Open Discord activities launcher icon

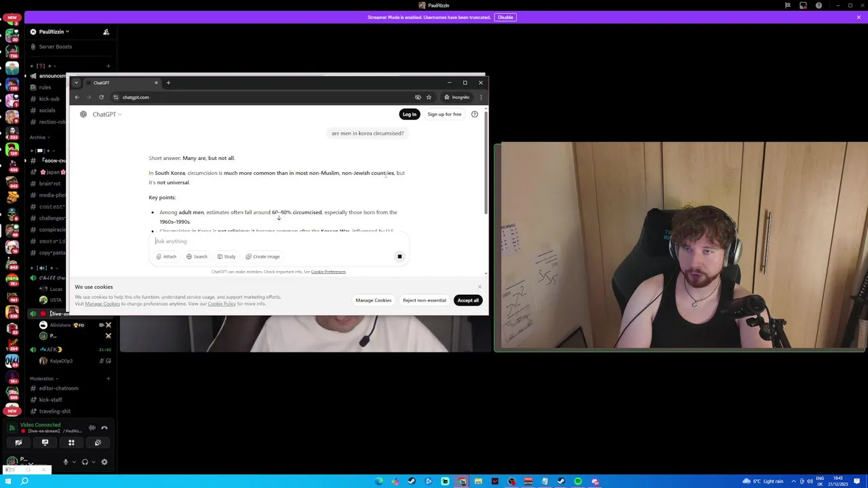[71, 443]
